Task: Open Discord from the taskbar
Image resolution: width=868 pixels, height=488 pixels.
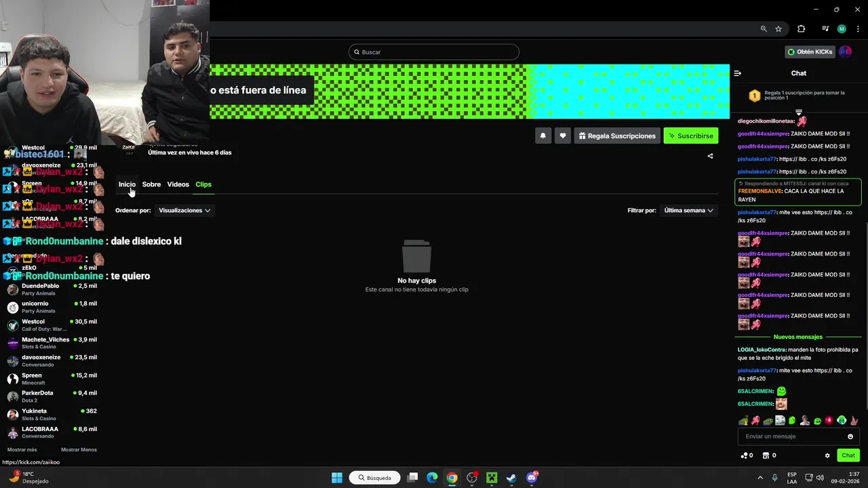Action: click(x=532, y=478)
